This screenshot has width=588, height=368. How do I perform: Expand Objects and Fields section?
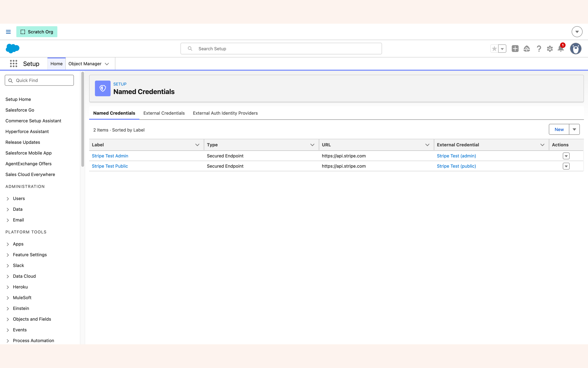(8, 319)
